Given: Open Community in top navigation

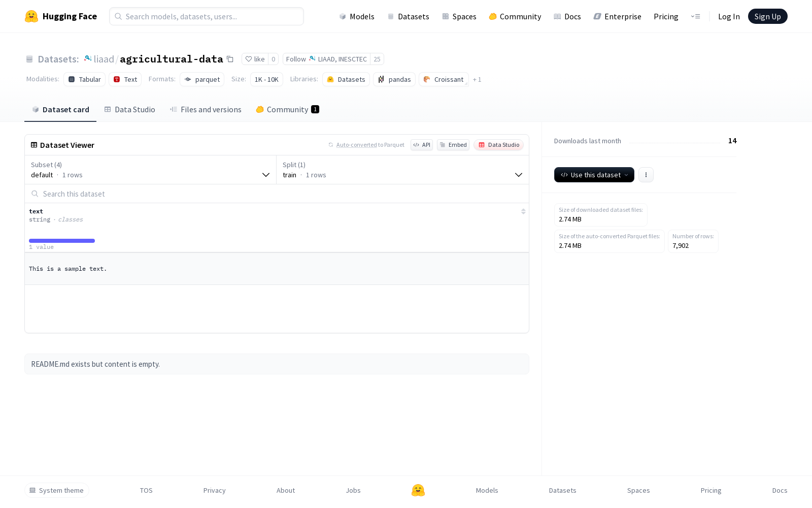Looking at the screenshot, I should (515, 16).
